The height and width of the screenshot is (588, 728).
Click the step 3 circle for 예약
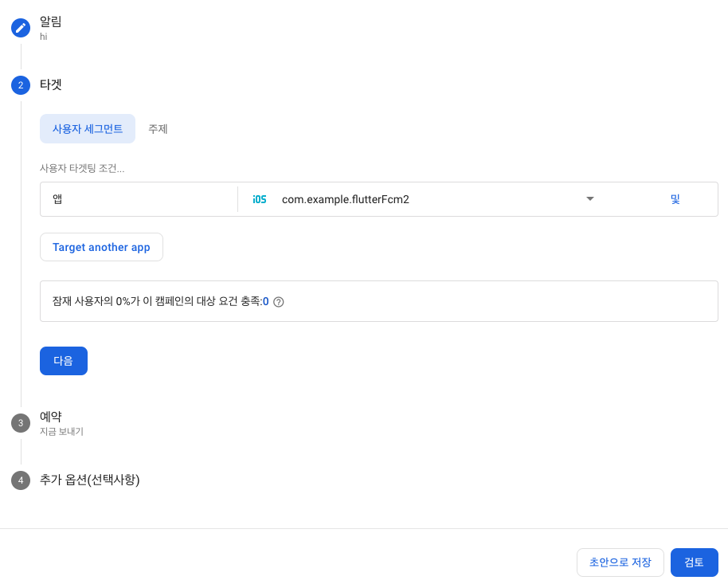pyautogui.click(x=21, y=423)
